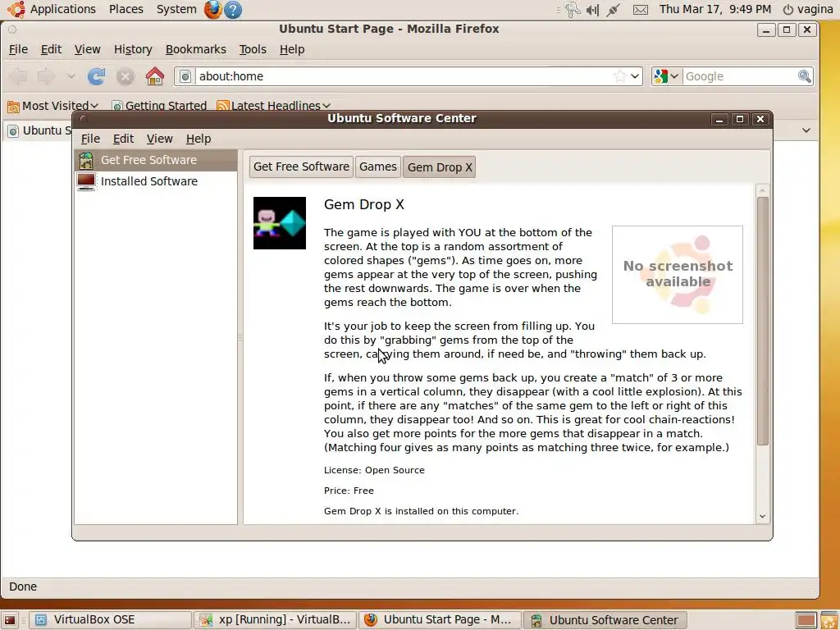The width and height of the screenshot is (840, 630).
Task: Click the scrollbar down arrow in description
Action: coord(762,517)
